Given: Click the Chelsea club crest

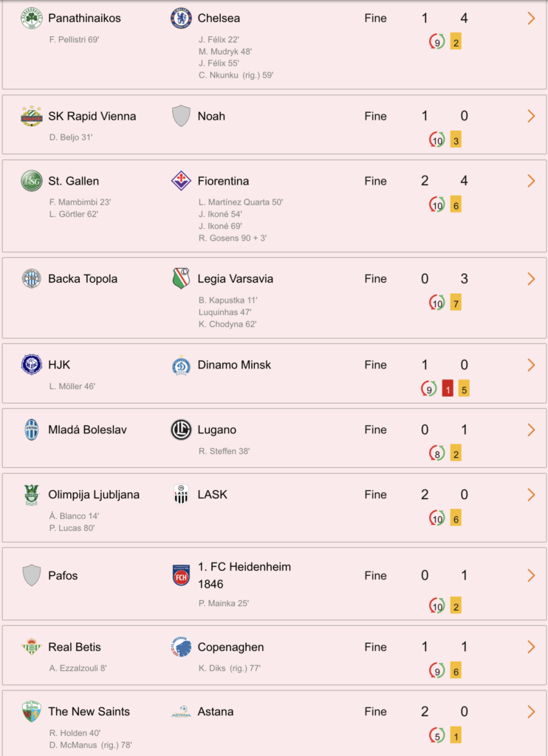Looking at the screenshot, I should [x=181, y=18].
